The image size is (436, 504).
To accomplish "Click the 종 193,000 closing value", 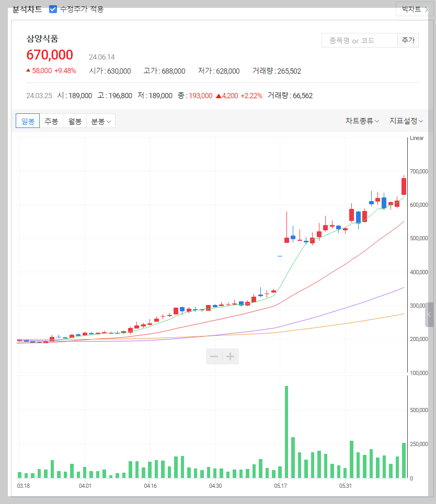I will tap(195, 96).
